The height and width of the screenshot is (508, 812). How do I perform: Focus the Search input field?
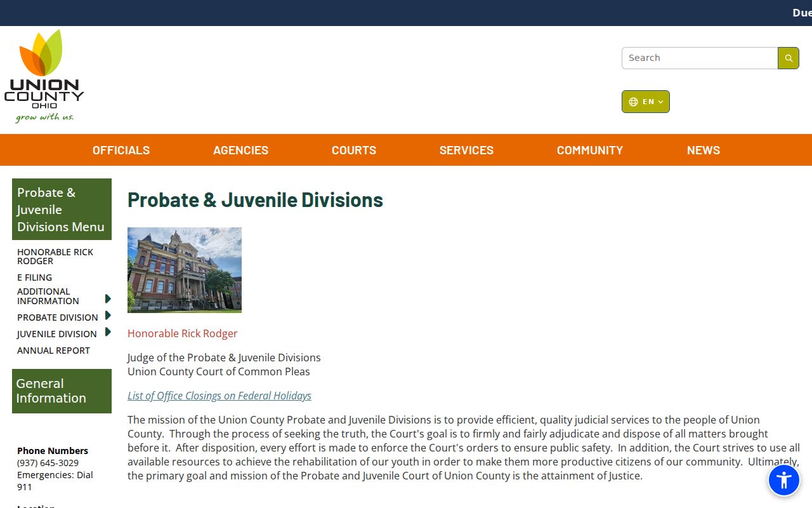700,58
